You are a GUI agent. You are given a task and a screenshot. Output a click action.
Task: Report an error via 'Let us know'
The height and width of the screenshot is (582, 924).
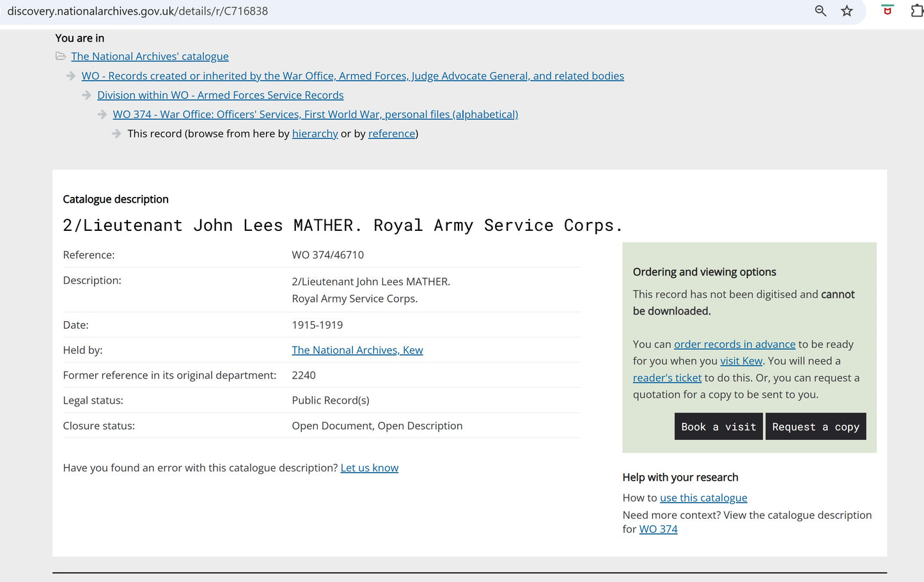(x=369, y=468)
